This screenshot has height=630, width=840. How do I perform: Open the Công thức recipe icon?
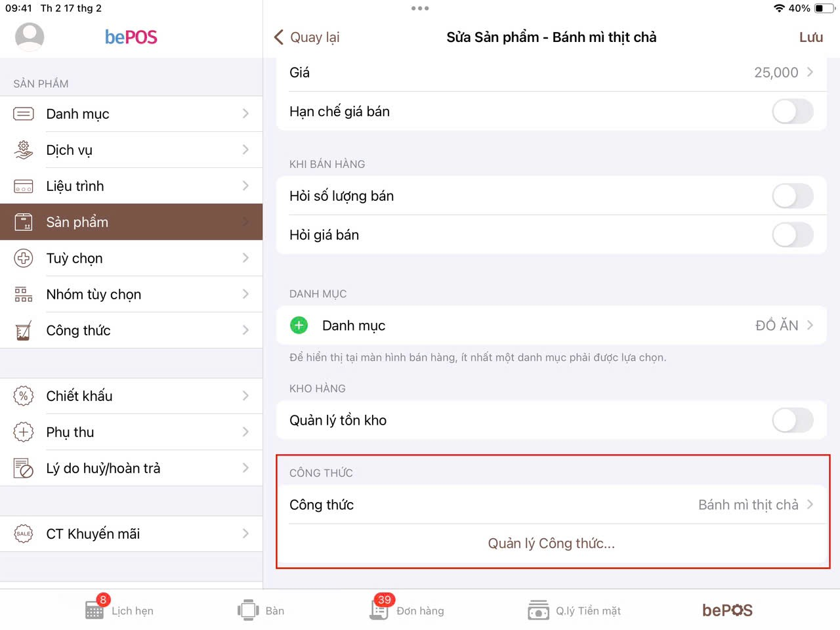[24, 331]
